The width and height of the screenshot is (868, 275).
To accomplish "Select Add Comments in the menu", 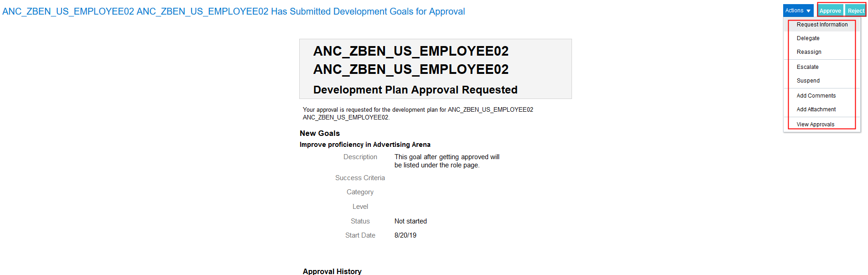I will 816,96.
